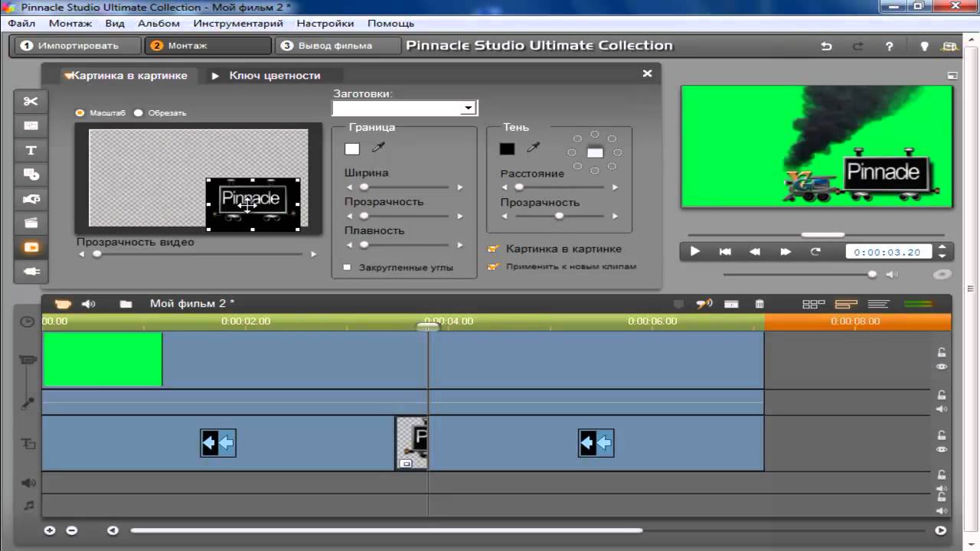Click the light bulb tips icon
The width and height of the screenshot is (980, 551).
click(924, 46)
